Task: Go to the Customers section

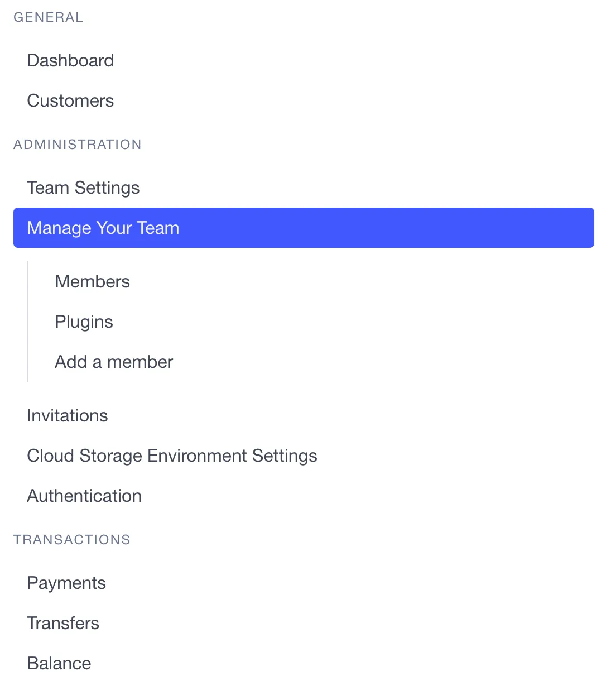Action: pos(70,100)
